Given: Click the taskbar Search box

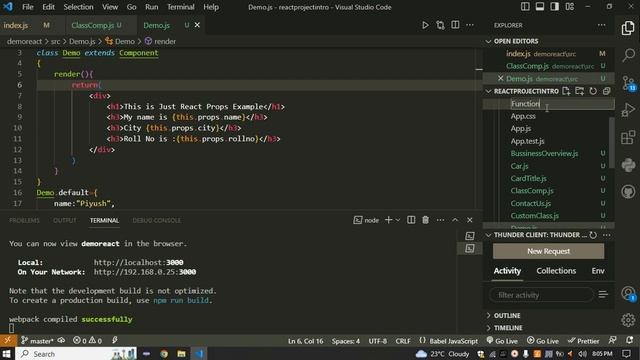Looking at the screenshot, I should (76, 353).
